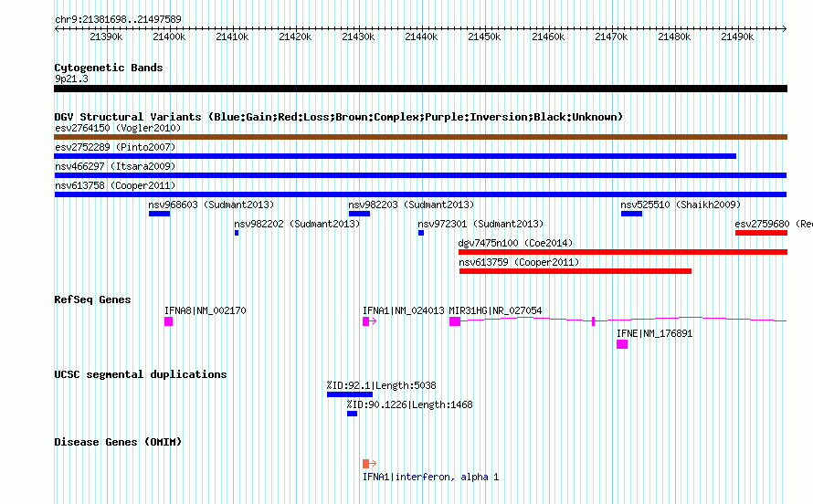Click the 21450k ruler tick label

484,37
